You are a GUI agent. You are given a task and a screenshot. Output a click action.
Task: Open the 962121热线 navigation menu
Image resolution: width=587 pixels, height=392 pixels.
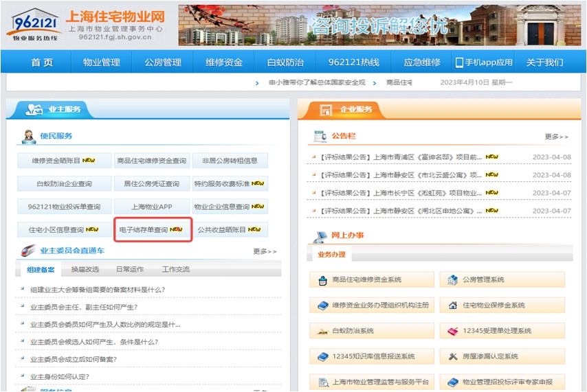tap(353, 62)
